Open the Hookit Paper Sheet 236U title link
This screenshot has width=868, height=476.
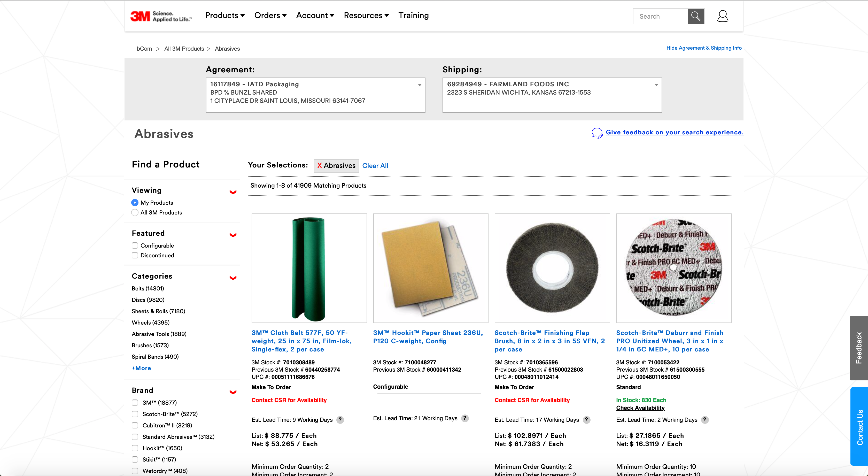point(428,337)
